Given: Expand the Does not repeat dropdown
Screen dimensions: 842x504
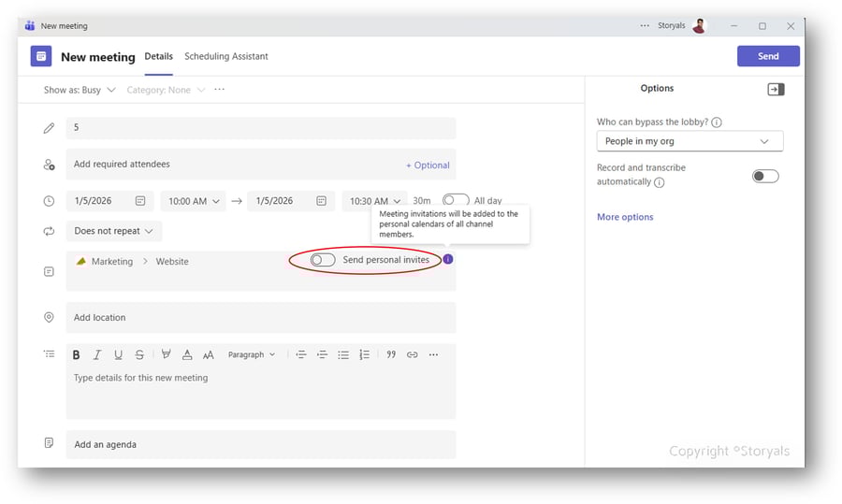Looking at the screenshot, I should tap(114, 231).
